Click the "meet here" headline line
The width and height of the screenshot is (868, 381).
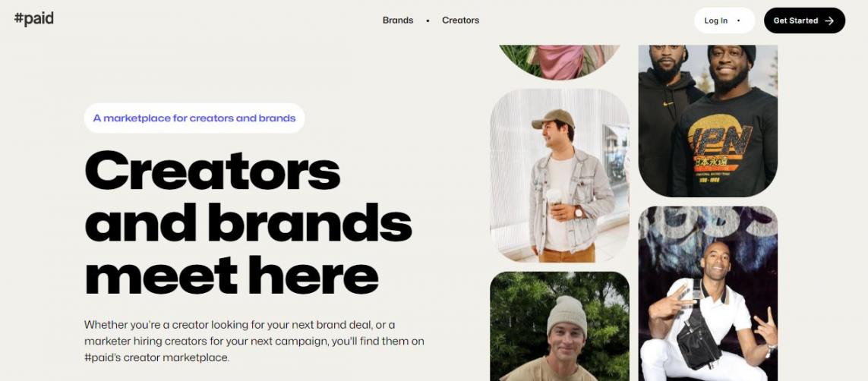232,275
